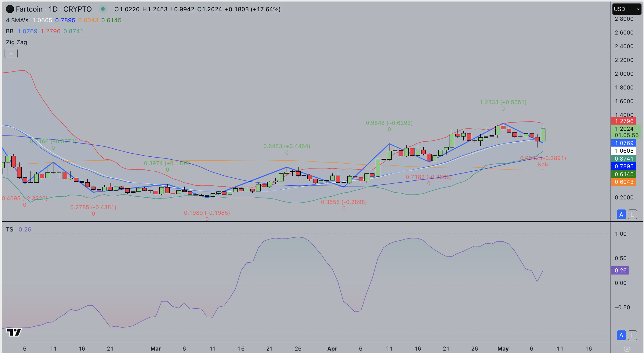644x353 pixels.
Task: Select the BB indicator legend
Action: click(x=10, y=31)
